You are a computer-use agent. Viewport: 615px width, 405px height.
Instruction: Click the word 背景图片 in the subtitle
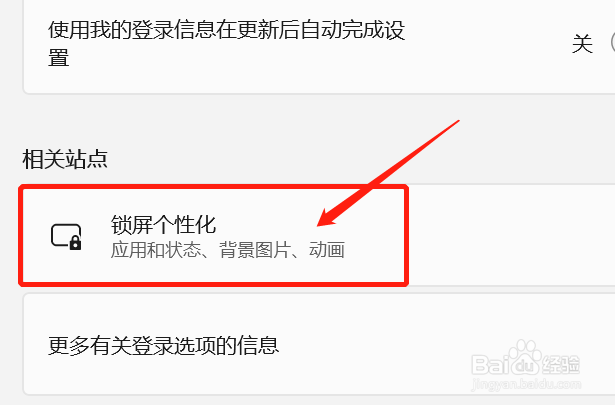(x=255, y=250)
